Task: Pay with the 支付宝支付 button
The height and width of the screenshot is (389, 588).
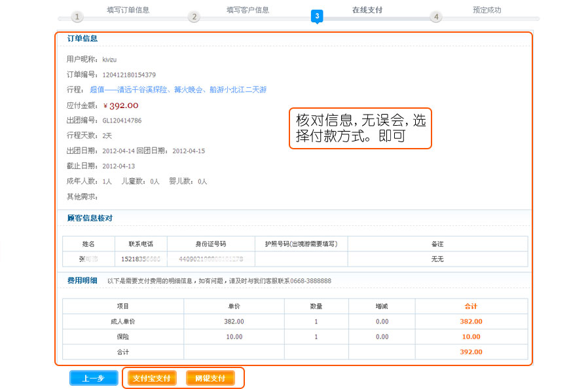Action: point(152,379)
